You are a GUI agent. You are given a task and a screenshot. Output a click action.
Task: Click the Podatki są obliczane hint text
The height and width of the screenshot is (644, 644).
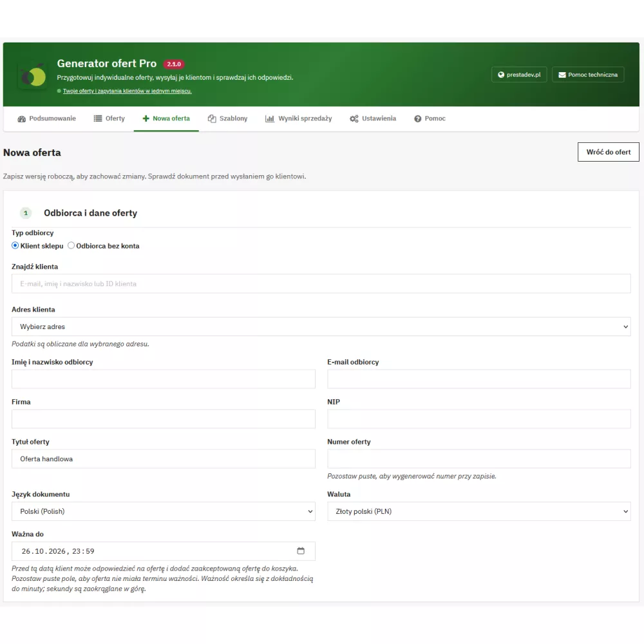click(x=80, y=344)
